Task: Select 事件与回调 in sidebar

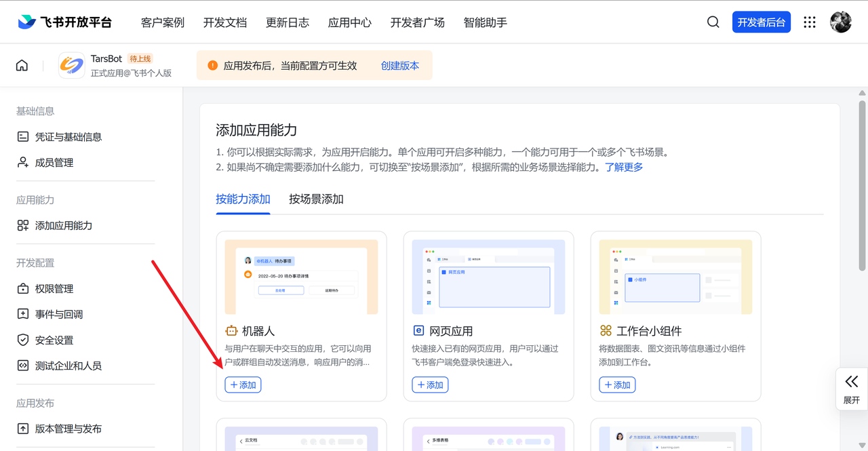Action: pos(58,315)
